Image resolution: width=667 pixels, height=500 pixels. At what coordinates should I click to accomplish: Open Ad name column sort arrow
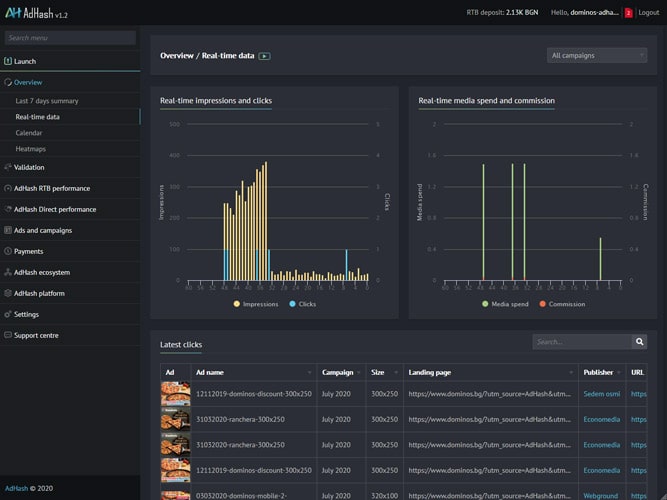(310, 372)
